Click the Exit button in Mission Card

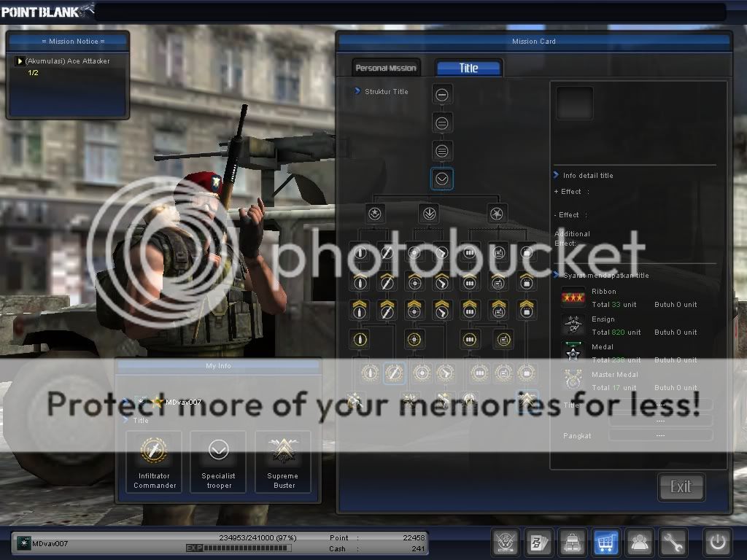pyautogui.click(x=681, y=486)
